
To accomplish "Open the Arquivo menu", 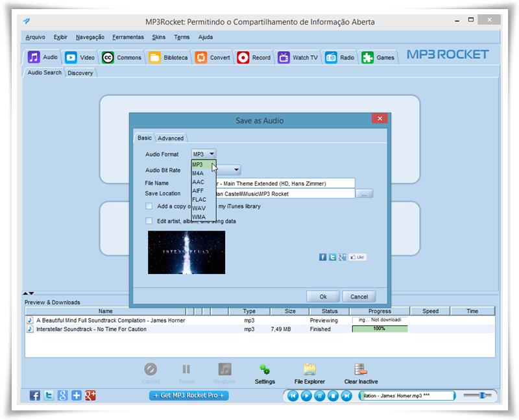I will coord(35,37).
